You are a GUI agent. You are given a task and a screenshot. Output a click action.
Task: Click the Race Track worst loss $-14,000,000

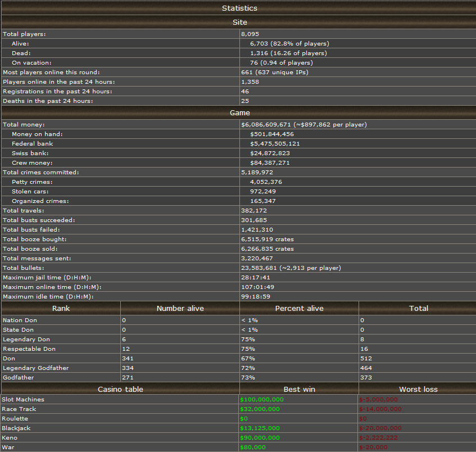tap(380, 409)
